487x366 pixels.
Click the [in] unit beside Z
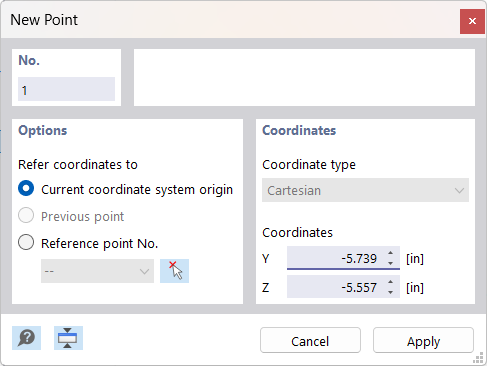[x=415, y=287]
